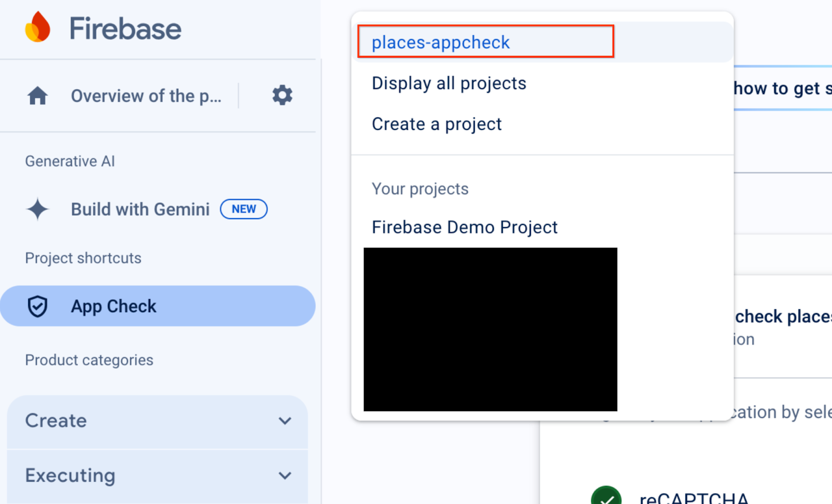Switch to Firebase Demo Project
The height and width of the screenshot is (504, 832).
pyautogui.click(x=464, y=227)
